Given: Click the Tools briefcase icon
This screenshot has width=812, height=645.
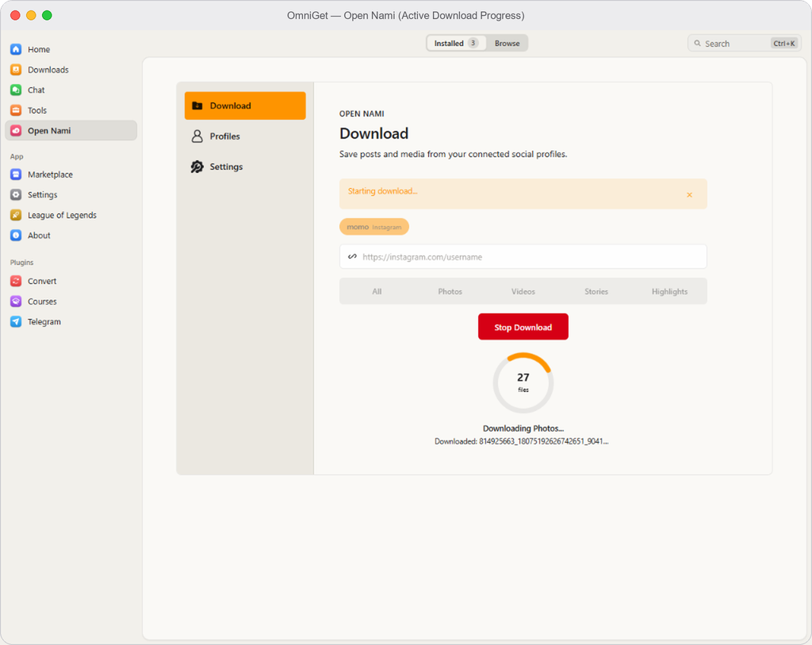Looking at the screenshot, I should 16,110.
